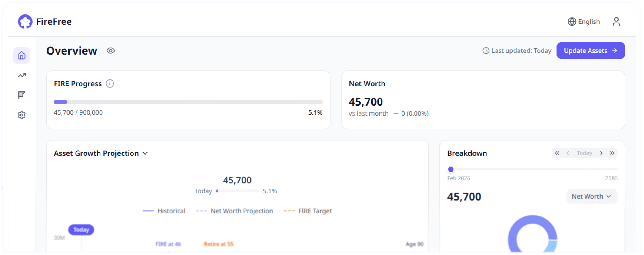The height and width of the screenshot is (255, 644).
Task: Select Today in the Breakdown navigation
Action: (585, 153)
